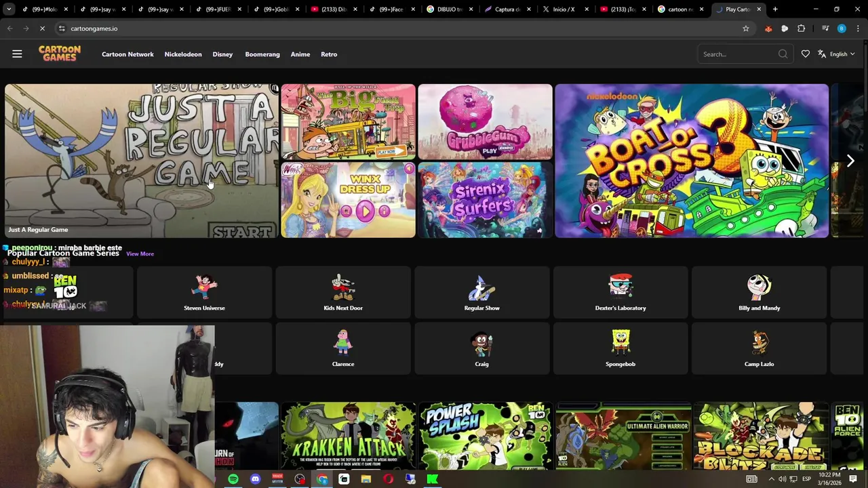Open the Cartoon Network menu
Image resolution: width=868 pixels, height=488 pixels.
coord(127,54)
